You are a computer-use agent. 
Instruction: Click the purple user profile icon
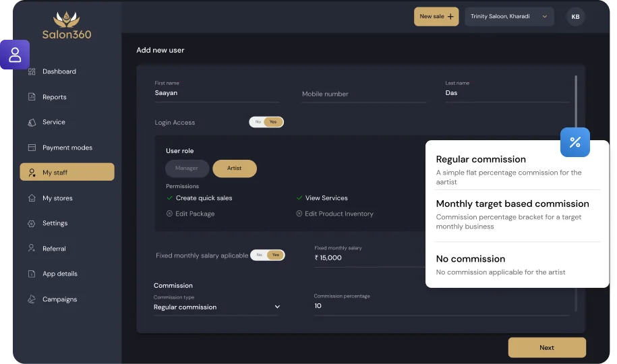(15, 55)
